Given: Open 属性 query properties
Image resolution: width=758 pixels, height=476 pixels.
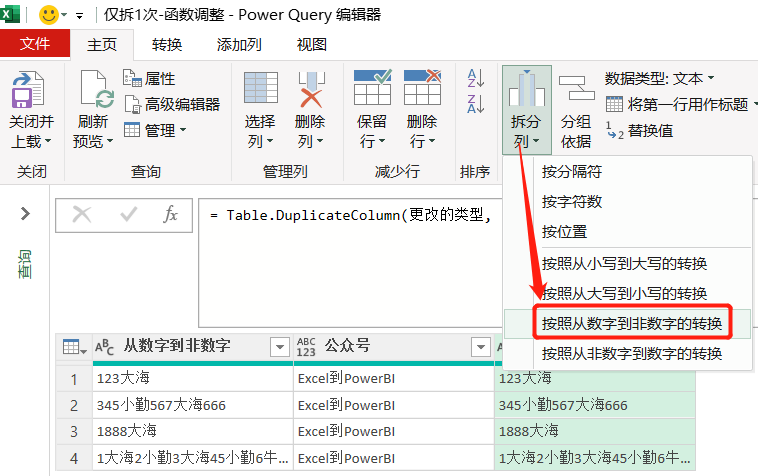Looking at the screenshot, I should click(x=149, y=78).
